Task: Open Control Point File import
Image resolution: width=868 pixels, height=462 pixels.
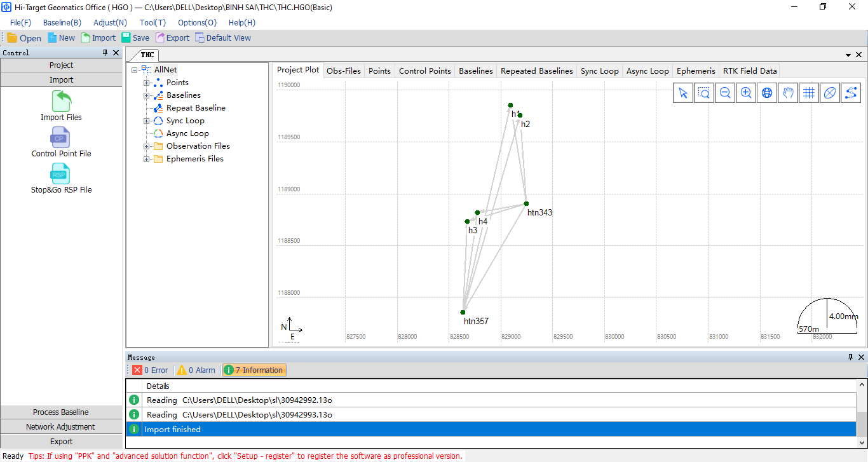Action: tap(61, 138)
